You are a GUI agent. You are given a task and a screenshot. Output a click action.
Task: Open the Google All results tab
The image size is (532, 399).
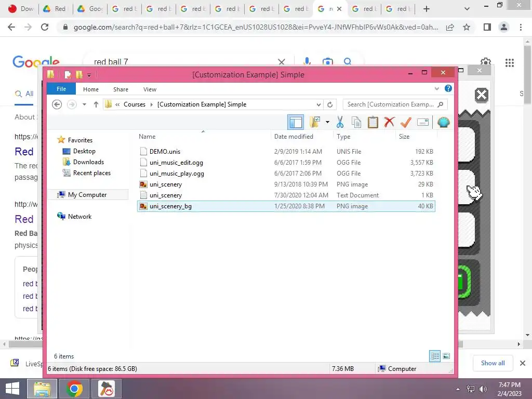pyautogui.click(x=24, y=94)
